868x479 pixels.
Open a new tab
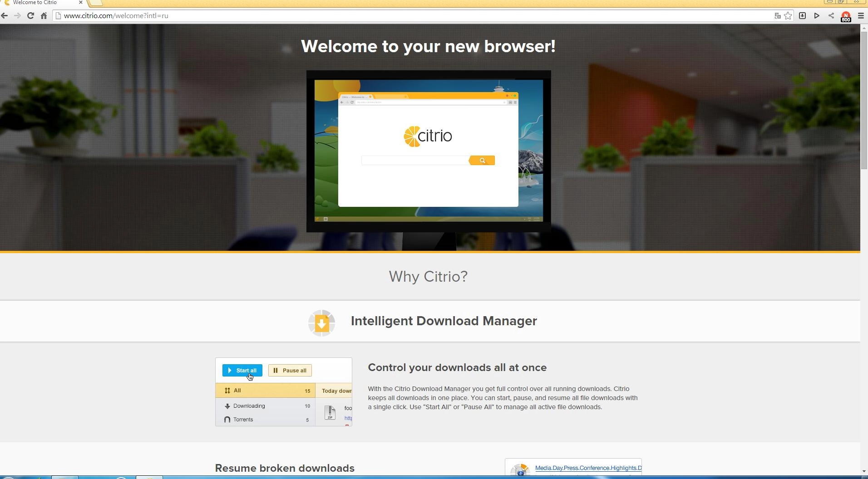95,2
